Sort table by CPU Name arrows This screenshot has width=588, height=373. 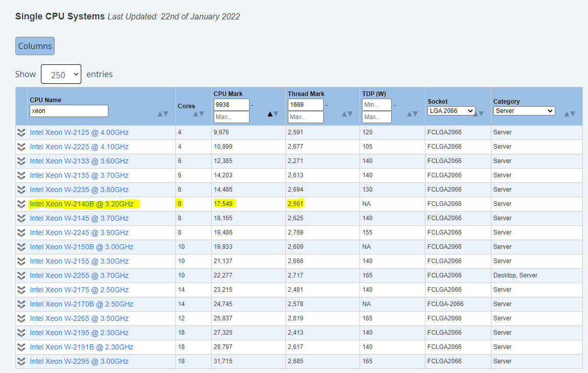163,114
